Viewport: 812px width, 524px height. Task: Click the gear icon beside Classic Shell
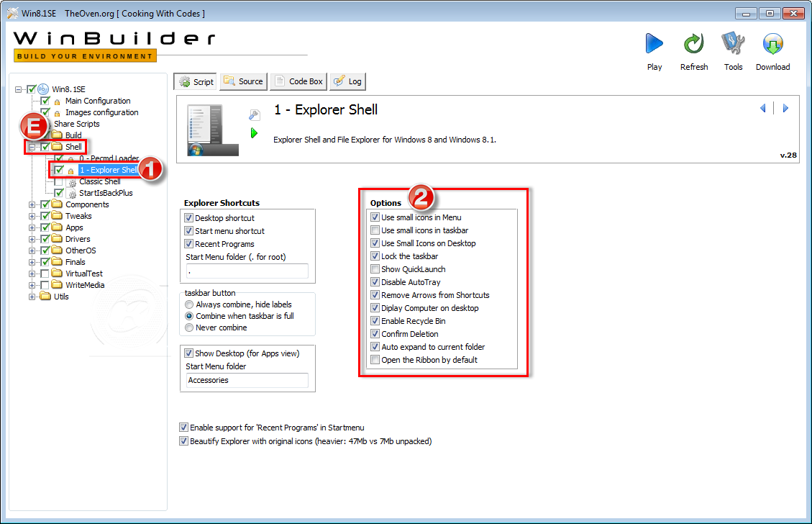tap(72, 182)
